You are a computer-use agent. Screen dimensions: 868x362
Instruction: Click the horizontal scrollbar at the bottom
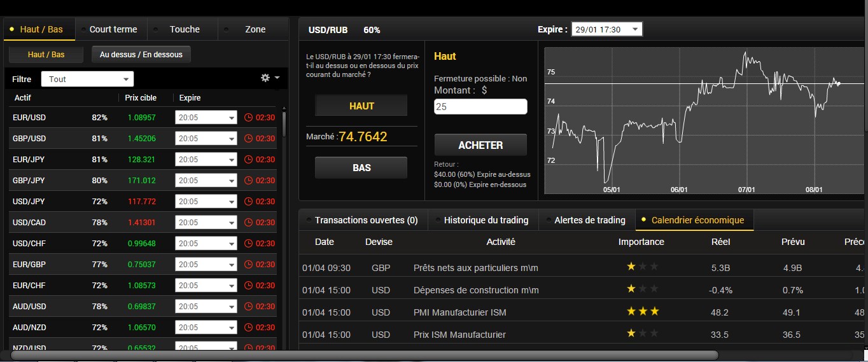(x=364, y=355)
